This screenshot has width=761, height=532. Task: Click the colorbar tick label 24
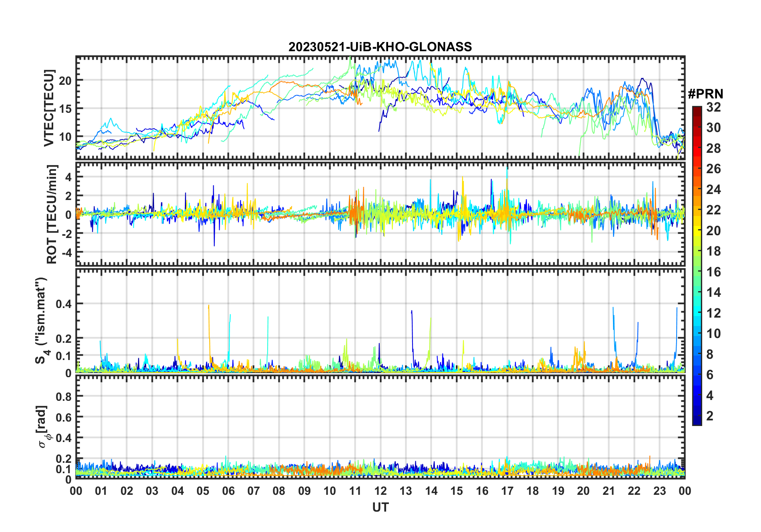click(x=713, y=189)
